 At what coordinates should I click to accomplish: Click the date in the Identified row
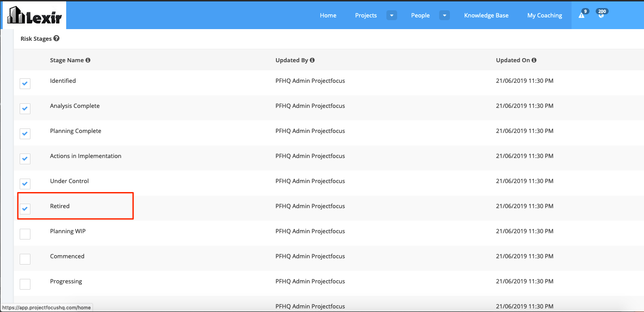click(x=525, y=81)
